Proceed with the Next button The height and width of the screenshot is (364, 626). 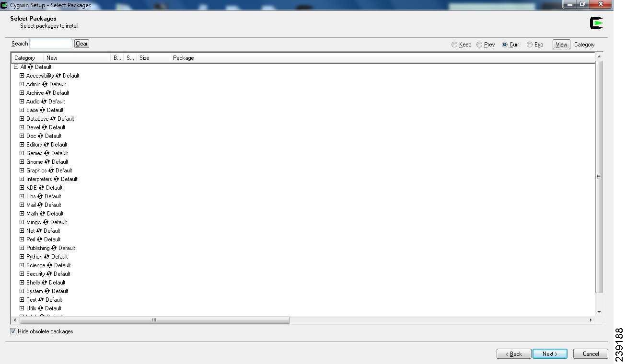[550, 354]
